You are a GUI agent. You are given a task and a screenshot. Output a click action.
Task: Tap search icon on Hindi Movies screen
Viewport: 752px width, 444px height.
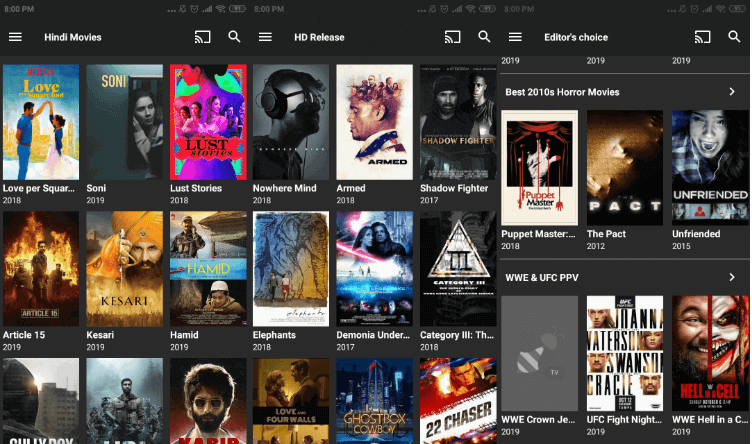tap(234, 36)
